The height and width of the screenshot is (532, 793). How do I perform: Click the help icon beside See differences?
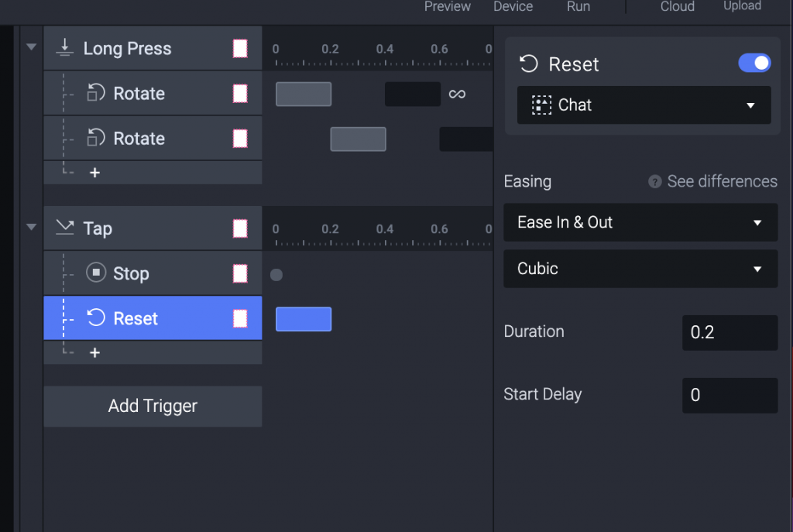[x=655, y=182]
